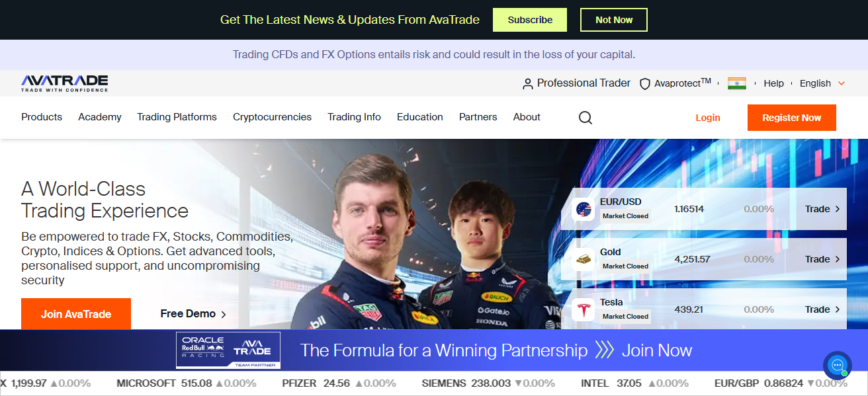Open the Trading Platforms menu
This screenshot has width=868, height=396.
(177, 117)
